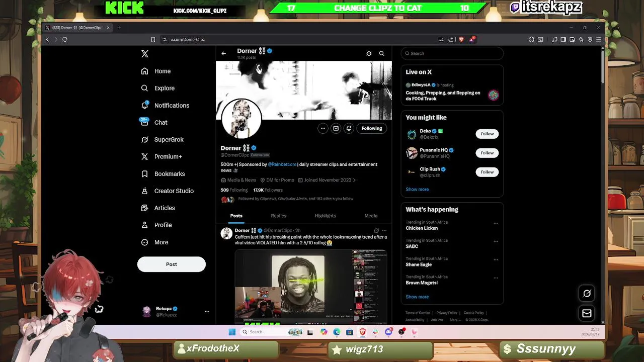
Task: Open Creator Studio in the sidebar
Action: [x=167, y=191]
